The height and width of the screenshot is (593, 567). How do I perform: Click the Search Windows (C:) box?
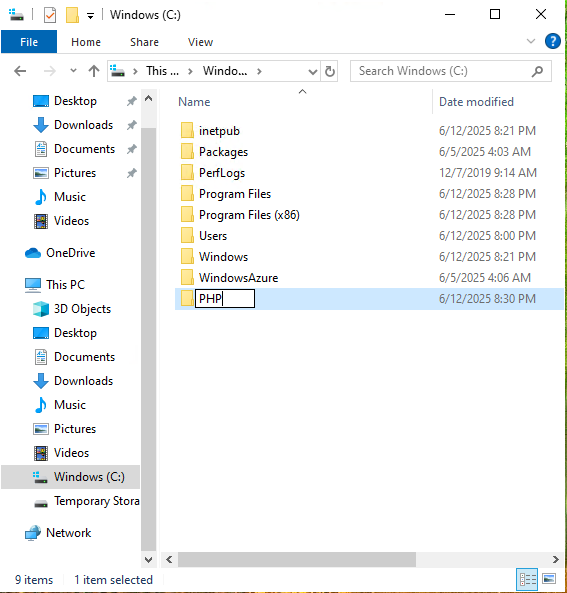[450, 71]
